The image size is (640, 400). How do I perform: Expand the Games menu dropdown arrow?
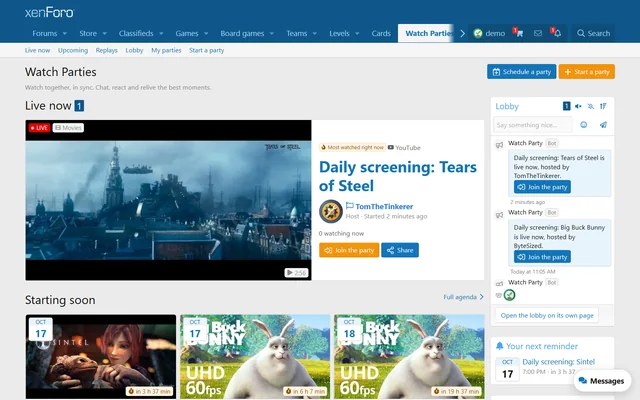tap(206, 33)
